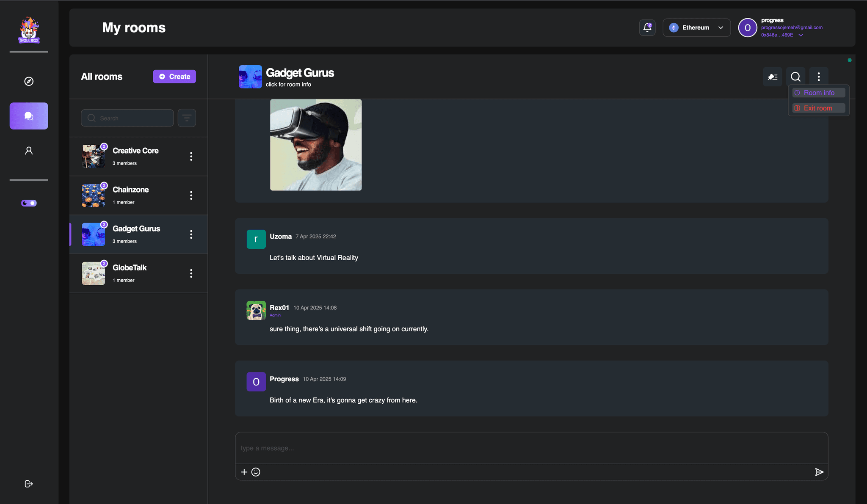Select Room info menu entry
This screenshot has width=867, height=504.
[818, 93]
